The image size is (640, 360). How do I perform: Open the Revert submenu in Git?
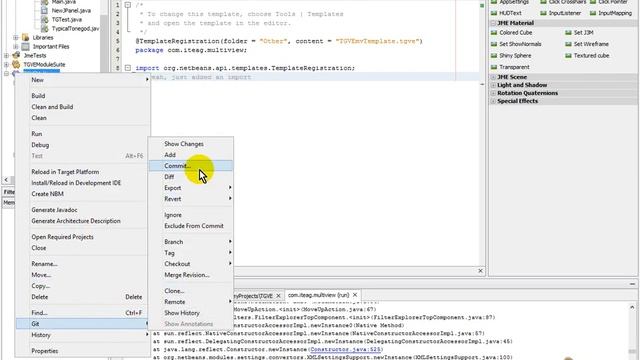pyautogui.click(x=191, y=199)
